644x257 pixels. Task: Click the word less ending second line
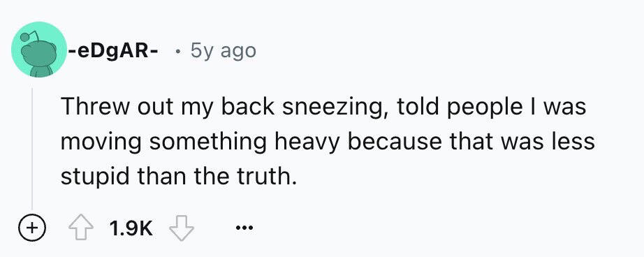573,142
